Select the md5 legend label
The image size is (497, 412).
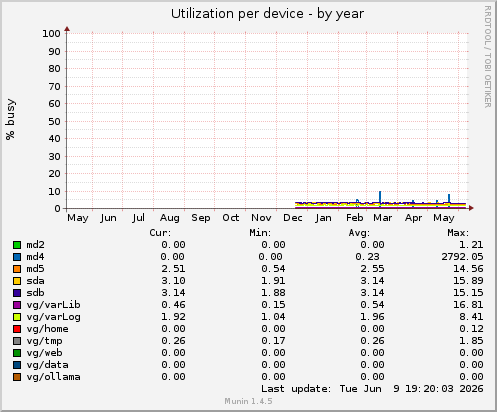35,269
